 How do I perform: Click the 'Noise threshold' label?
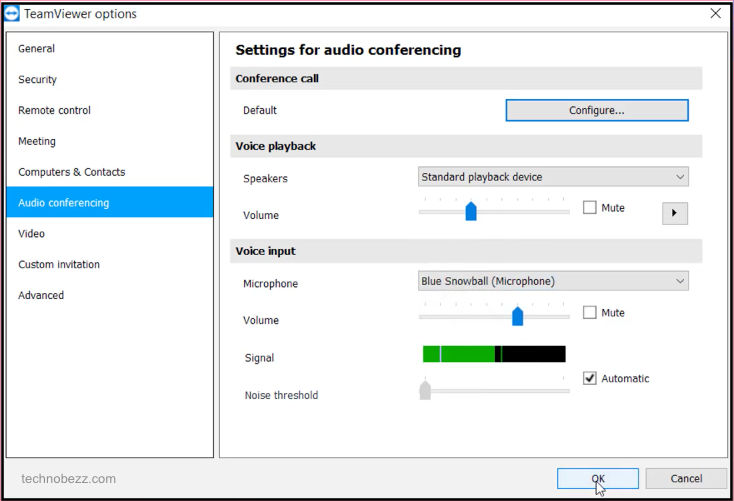(281, 395)
